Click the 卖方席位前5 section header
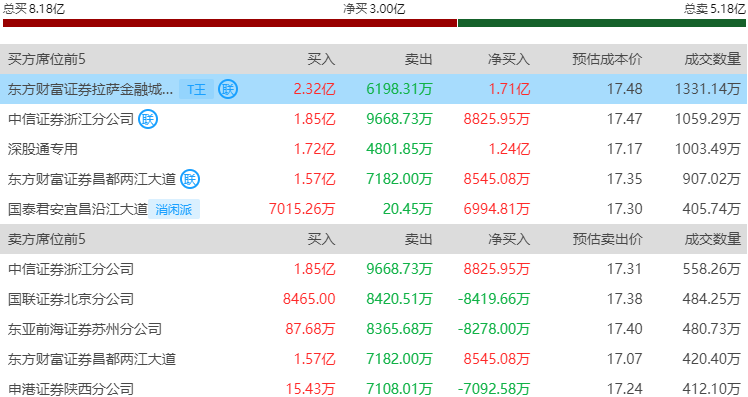 47,239
